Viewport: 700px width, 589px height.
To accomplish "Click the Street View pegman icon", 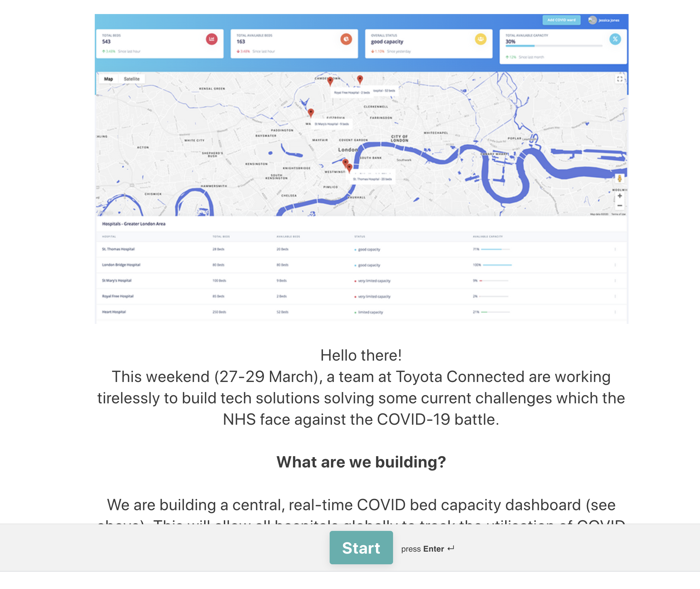I will [620, 179].
